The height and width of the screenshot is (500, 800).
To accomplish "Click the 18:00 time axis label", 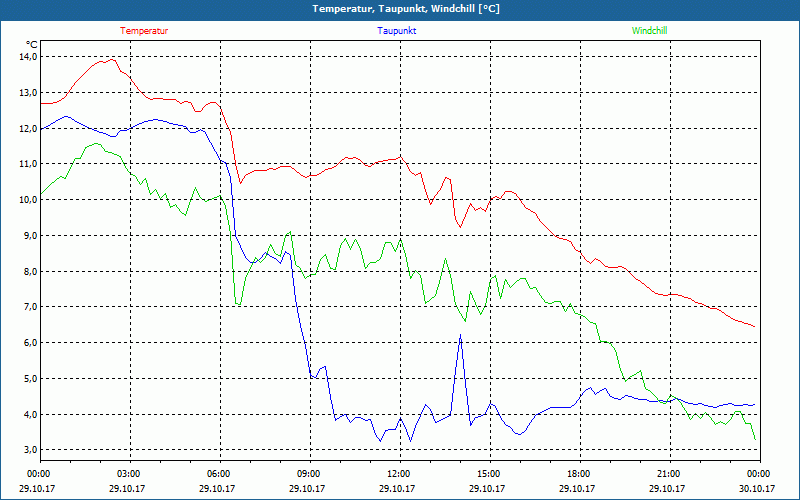I will coord(580,474).
